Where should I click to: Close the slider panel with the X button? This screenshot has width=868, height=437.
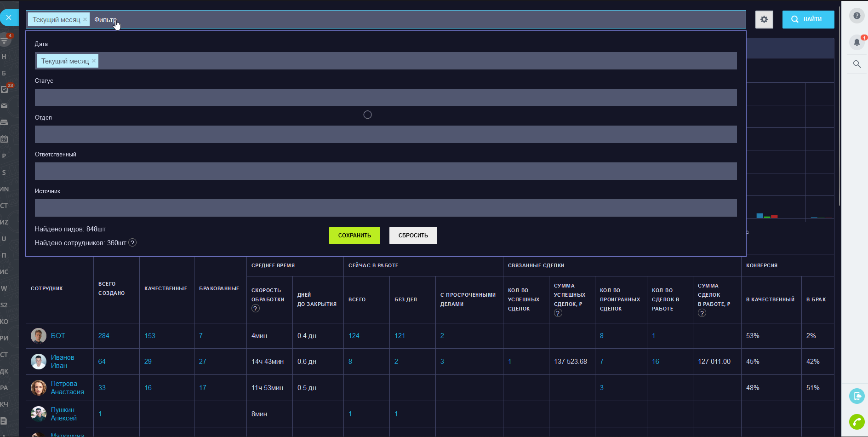pos(9,17)
